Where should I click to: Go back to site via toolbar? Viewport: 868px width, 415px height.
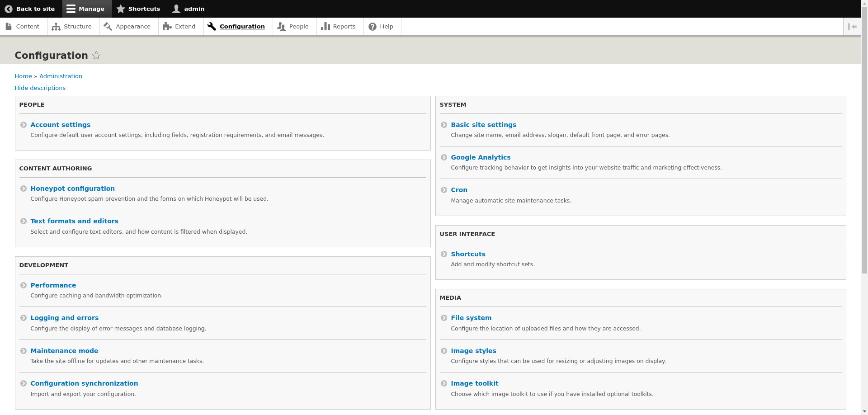coord(30,9)
